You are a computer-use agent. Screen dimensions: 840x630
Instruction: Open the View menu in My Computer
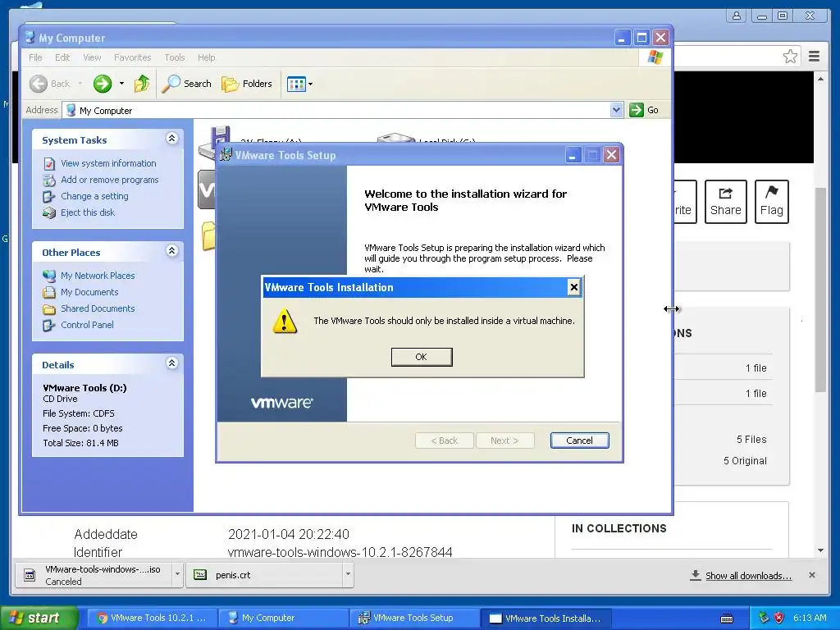92,57
